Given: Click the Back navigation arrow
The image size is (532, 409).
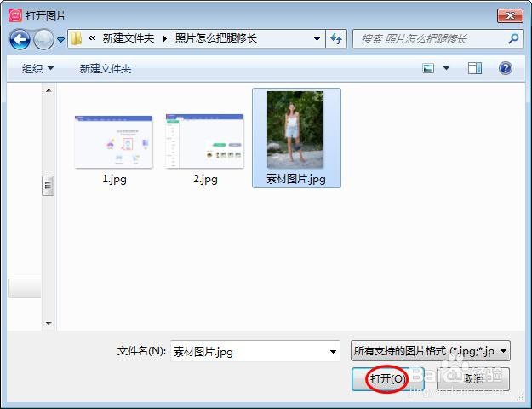Looking at the screenshot, I should click(20, 39).
